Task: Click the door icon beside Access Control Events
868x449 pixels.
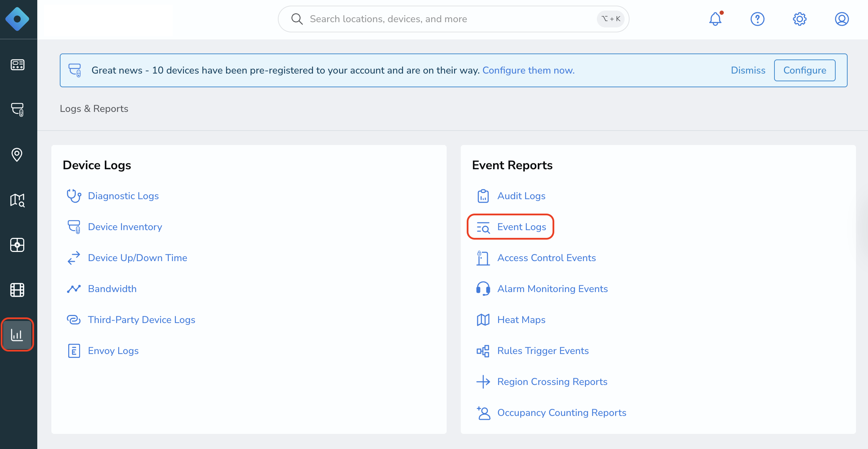Action: tap(483, 258)
